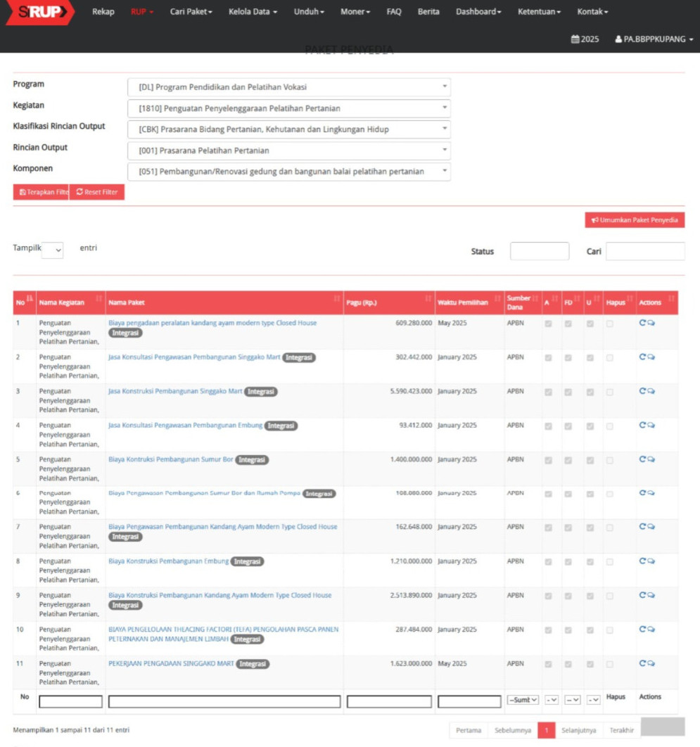The height and width of the screenshot is (747, 700).
Task: Open the Kelola Data menu
Action: click(253, 12)
